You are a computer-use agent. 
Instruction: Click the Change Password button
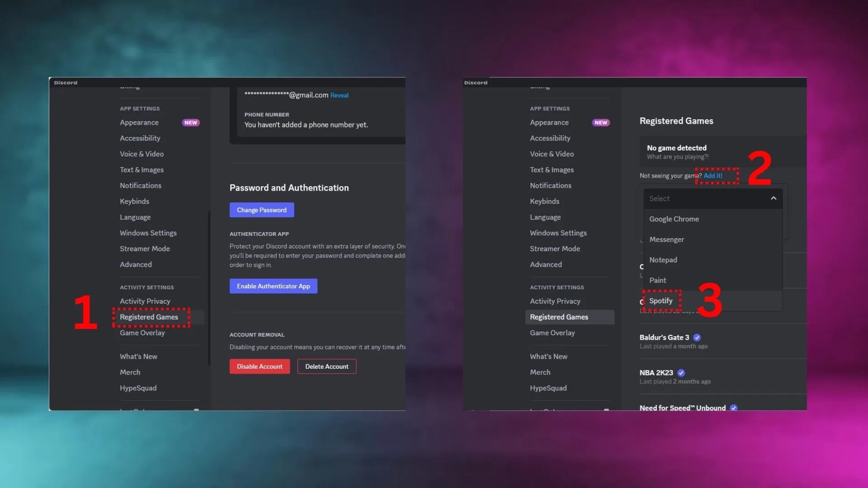coord(261,210)
